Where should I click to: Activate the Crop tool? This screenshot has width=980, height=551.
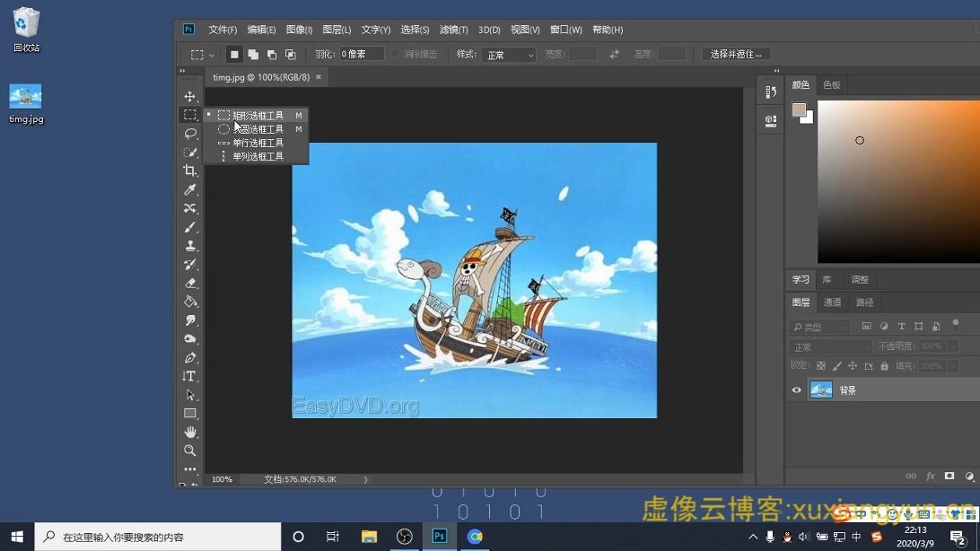click(189, 171)
